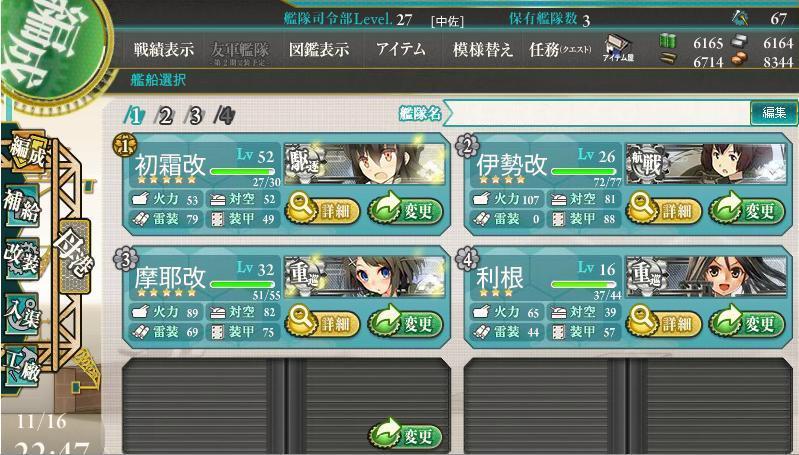The image size is (799, 455).
Task: Click 変更 on empty fifth slot
Action: pyautogui.click(x=405, y=434)
